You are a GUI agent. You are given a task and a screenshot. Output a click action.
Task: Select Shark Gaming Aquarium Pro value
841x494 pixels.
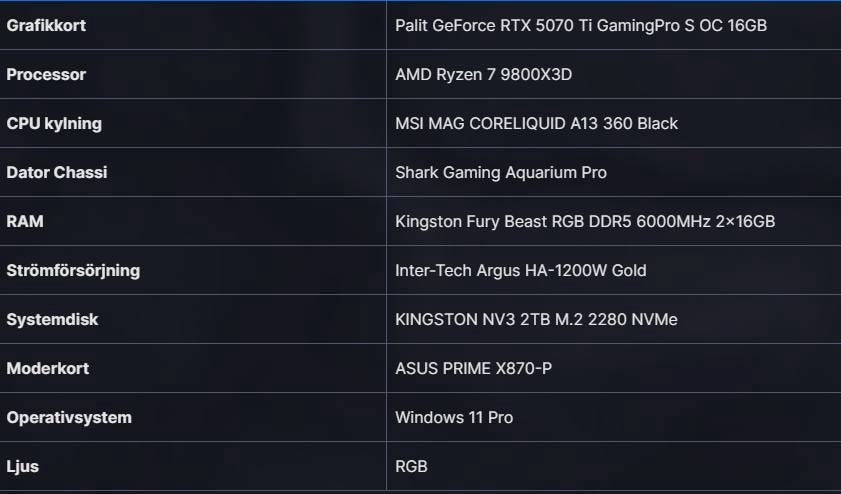click(500, 173)
